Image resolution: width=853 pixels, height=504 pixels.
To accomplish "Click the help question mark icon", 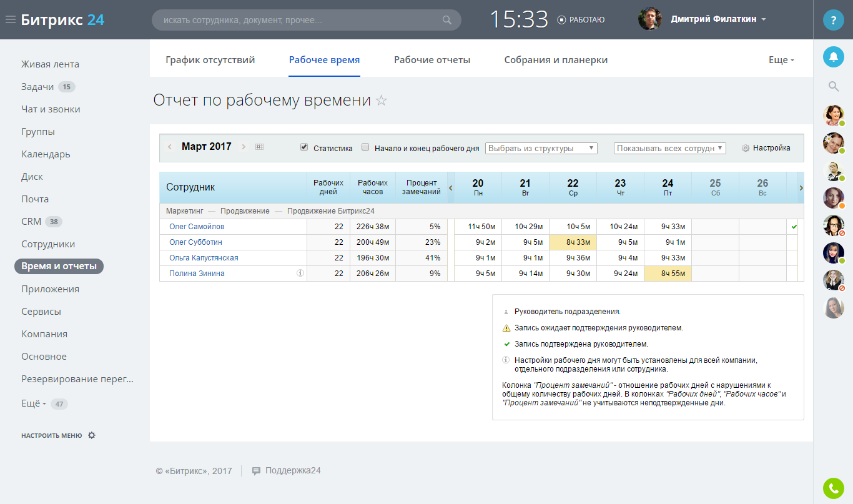I will click(x=833, y=20).
